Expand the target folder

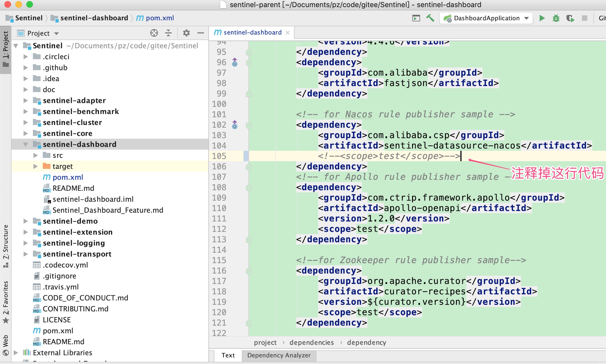pos(35,166)
